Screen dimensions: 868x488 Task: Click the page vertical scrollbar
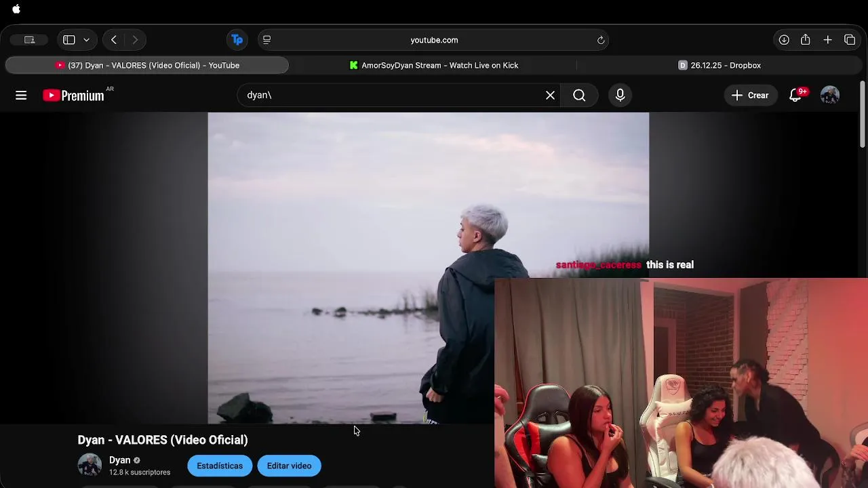tap(863, 114)
